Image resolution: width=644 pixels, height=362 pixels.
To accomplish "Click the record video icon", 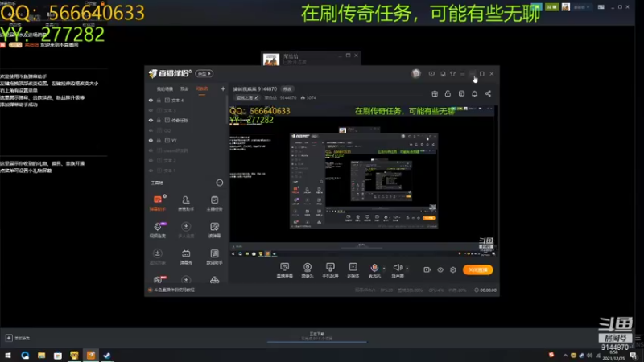I will [427, 269].
